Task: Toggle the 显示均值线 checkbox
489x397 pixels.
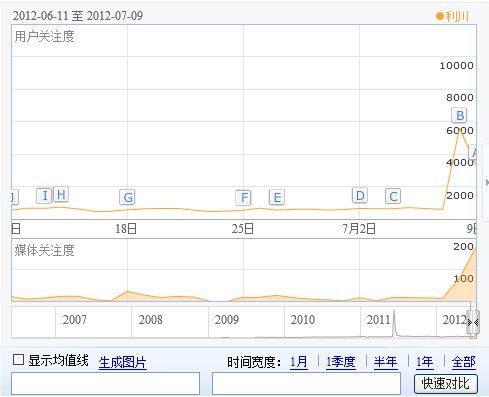Action: pos(18,360)
